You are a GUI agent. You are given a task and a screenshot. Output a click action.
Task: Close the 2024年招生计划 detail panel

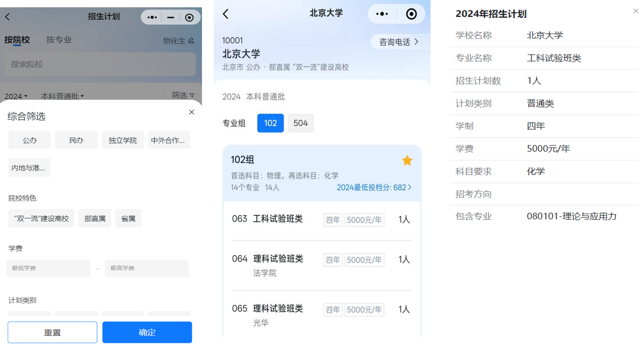pos(636,11)
